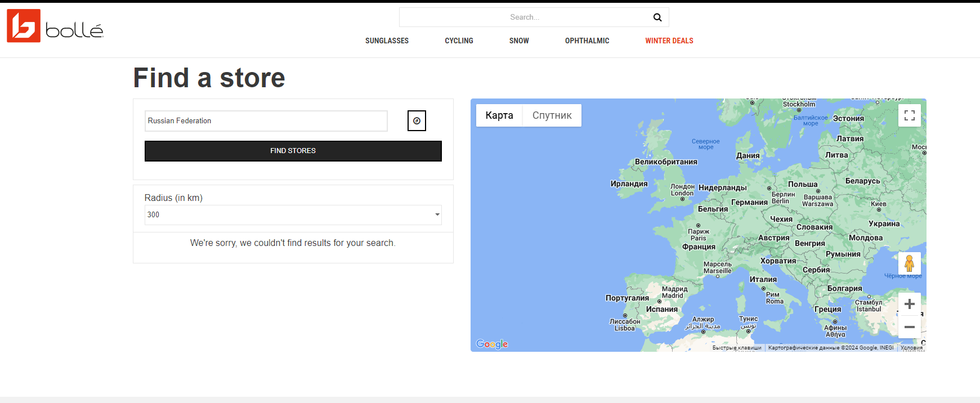980x403 pixels.
Task: Click the Италия map label
Action: tap(763, 279)
